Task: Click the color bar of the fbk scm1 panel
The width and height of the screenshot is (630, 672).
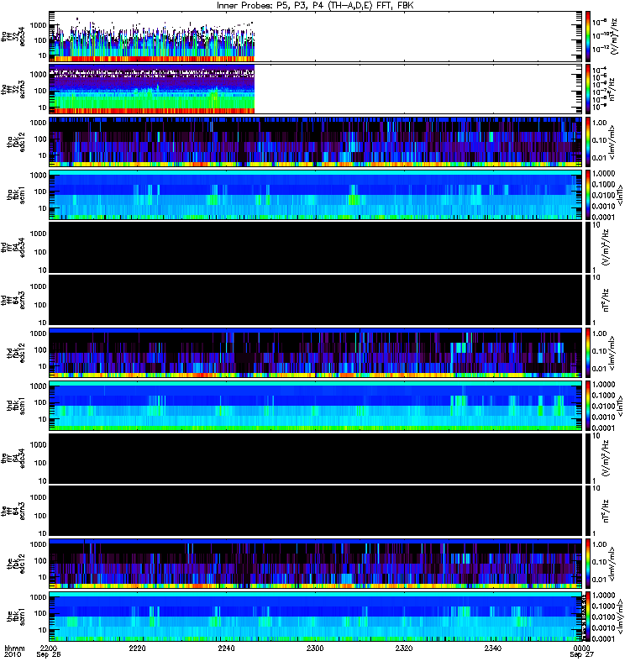Action: coord(588,617)
